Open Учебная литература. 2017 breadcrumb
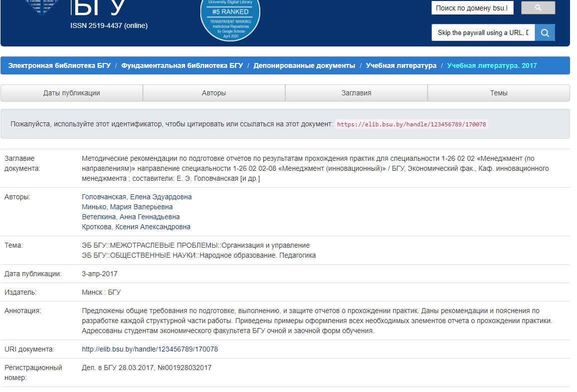This screenshot has height=392, width=577. coord(492,65)
